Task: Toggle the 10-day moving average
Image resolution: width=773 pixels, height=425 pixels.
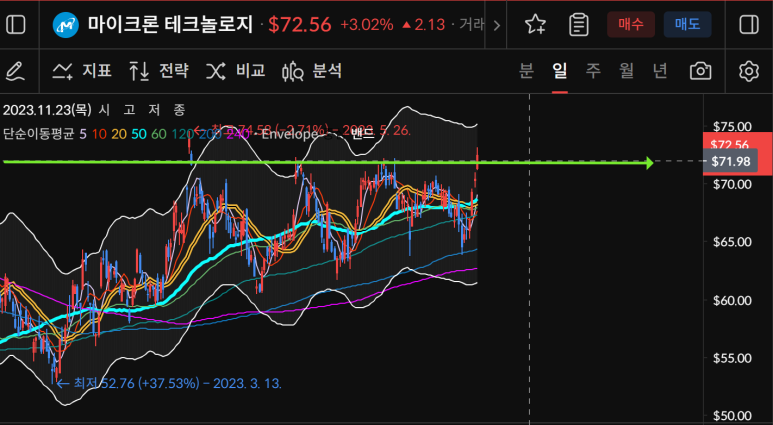Action: point(99,134)
